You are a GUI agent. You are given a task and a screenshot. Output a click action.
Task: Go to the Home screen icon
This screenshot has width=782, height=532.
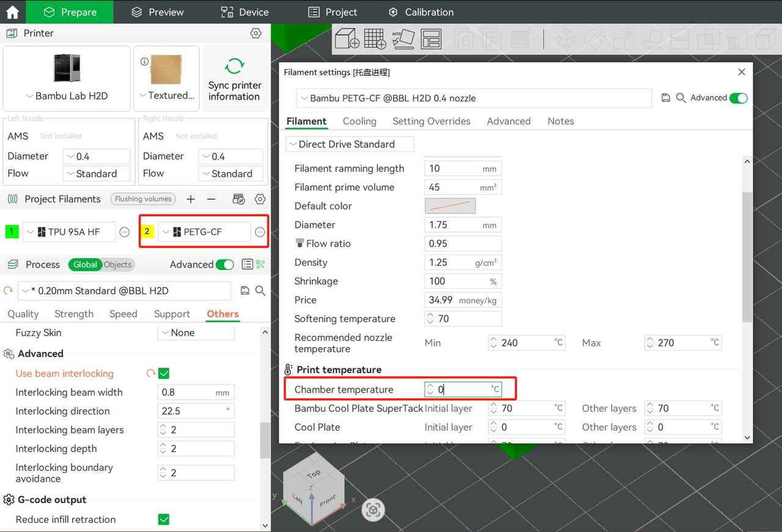point(12,12)
